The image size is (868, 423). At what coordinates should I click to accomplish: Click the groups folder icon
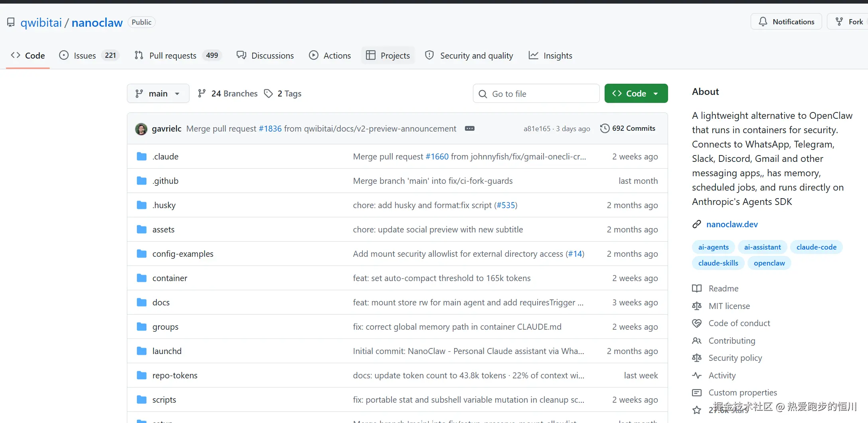[x=142, y=327]
